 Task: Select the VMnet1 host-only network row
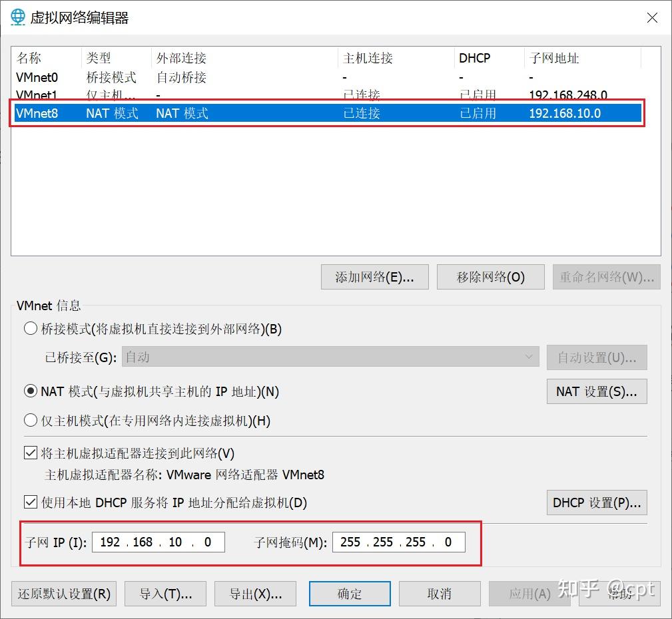pyautogui.click(x=328, y=95)
